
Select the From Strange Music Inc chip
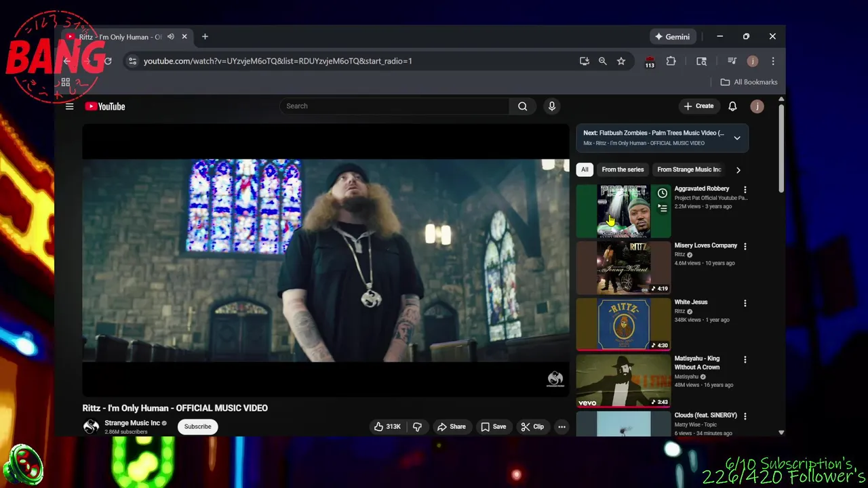[689, 169]
